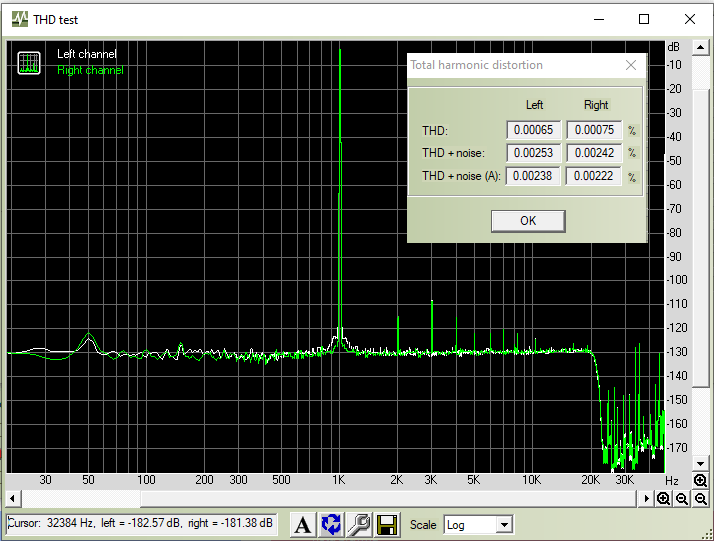The image size is (714, 541).
Task: Click the Right THD value 0.00075
Action: (x=594, y=130)
